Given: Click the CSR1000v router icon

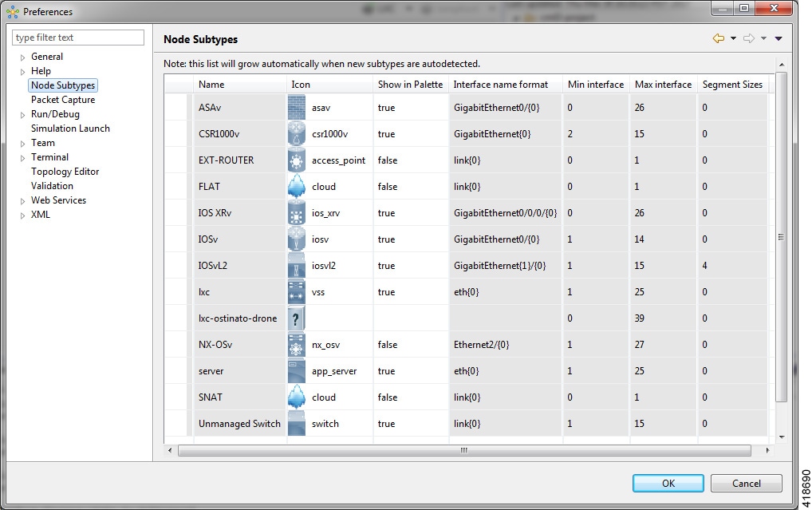Looking at the screenshot, I should [x=297, y=134].
